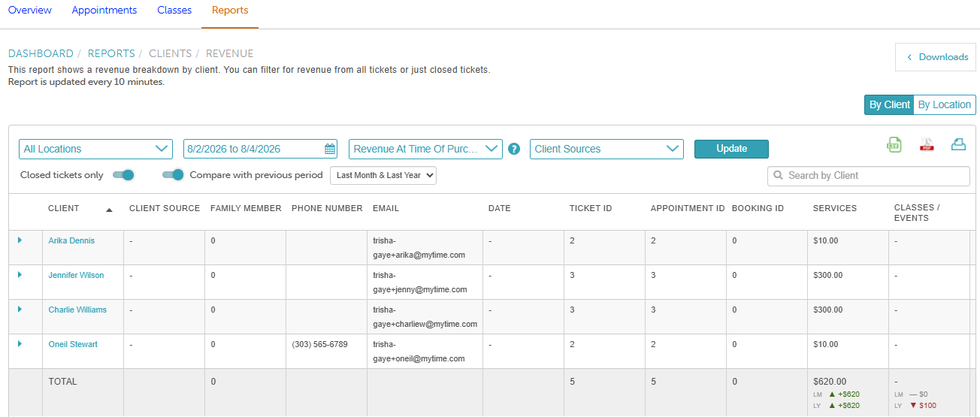This screenshot has height=417, width=980.
Task: Switch to the Appointments tab
Action: click(x=104, y=11)
